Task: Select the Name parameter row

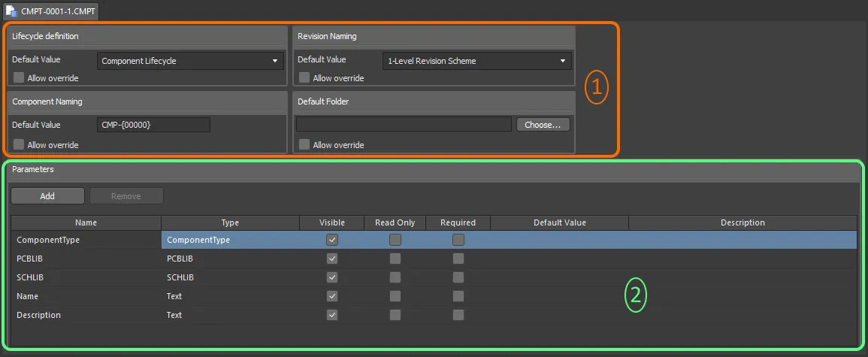Action: [x=434, y=296]
